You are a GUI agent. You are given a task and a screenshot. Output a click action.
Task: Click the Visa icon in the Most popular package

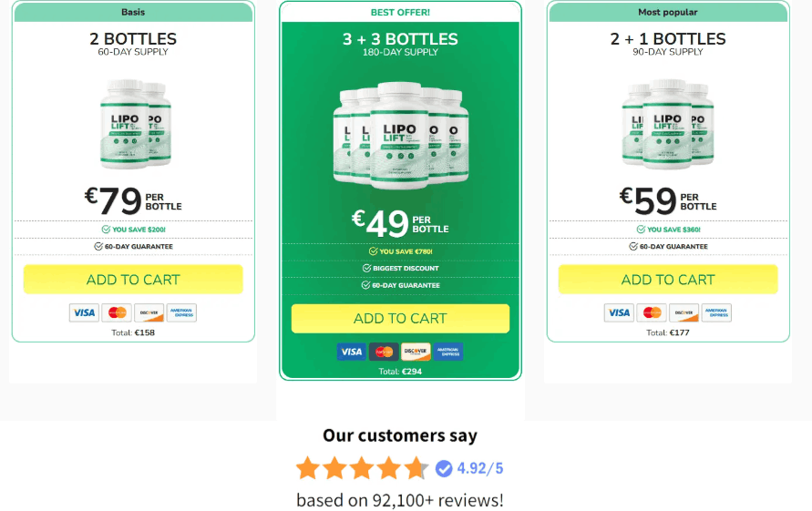[x=619, y=312]
